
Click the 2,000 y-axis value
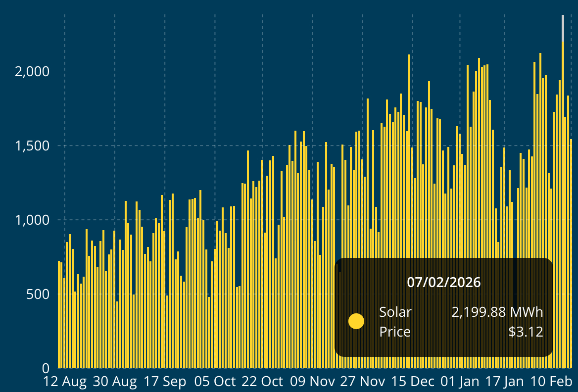tap(32, 72)
